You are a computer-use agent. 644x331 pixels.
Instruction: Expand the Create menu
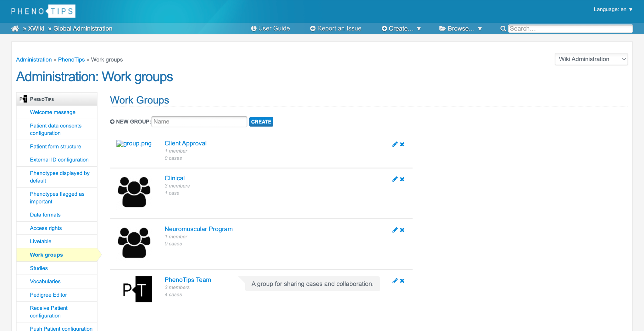click(x=401, y=29)
